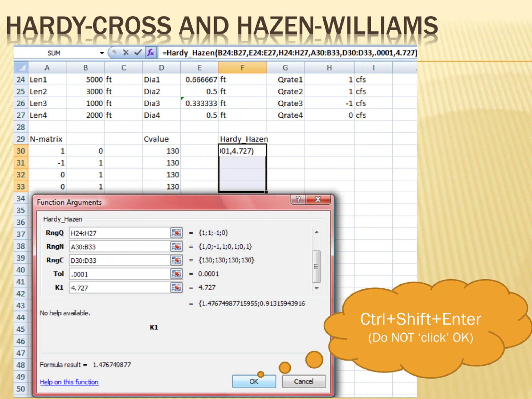Click the argument list scrollbar thumb

point(316,266)
